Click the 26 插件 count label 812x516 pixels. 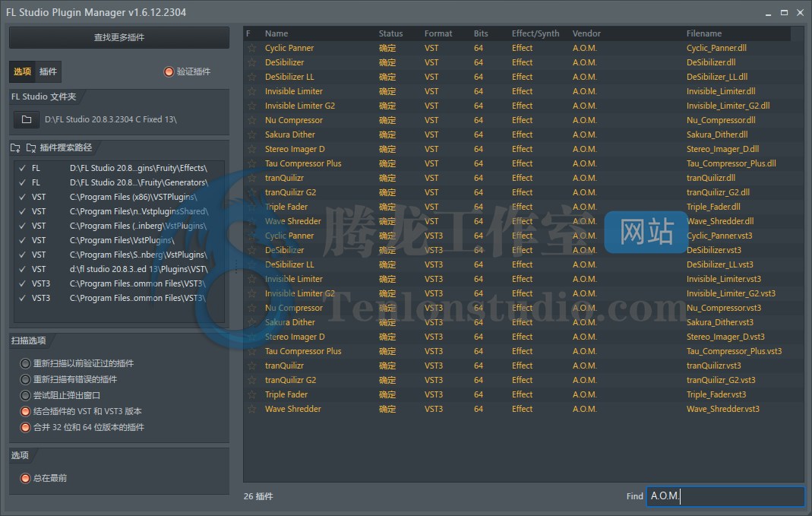click(258, 497)
